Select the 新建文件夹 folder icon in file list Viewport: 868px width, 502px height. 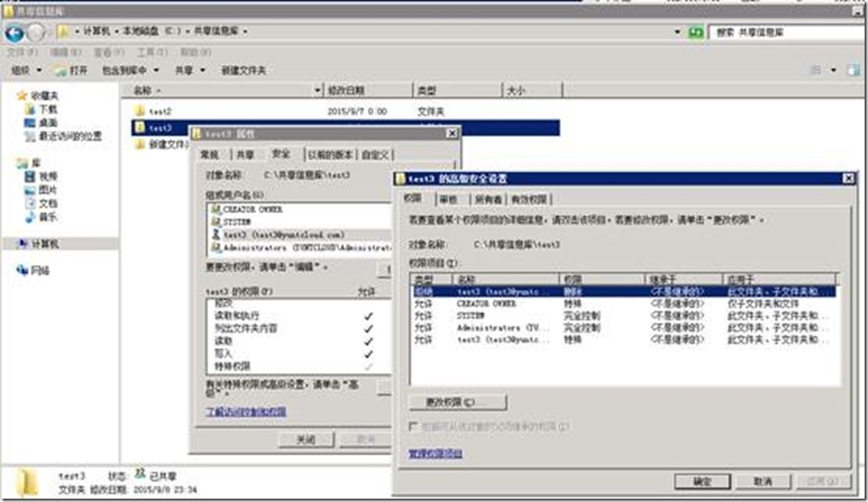tap(140, 145)
